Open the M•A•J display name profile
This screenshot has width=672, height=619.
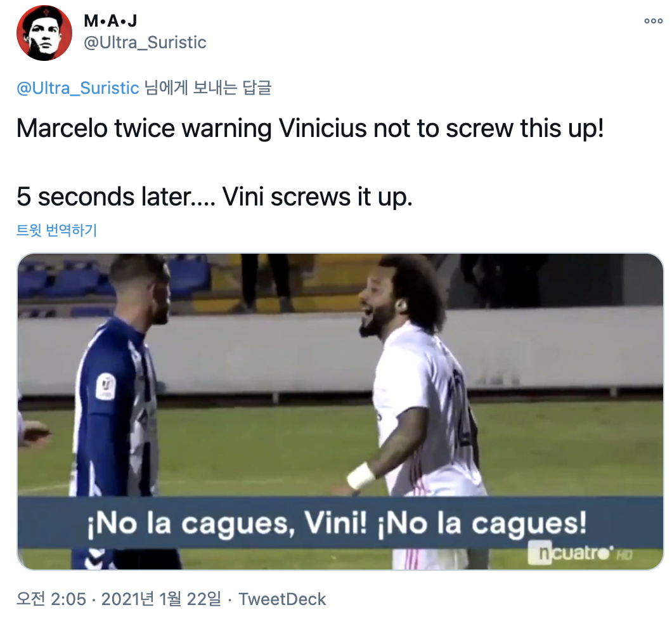pyautogui.click(x=110, y=20)
